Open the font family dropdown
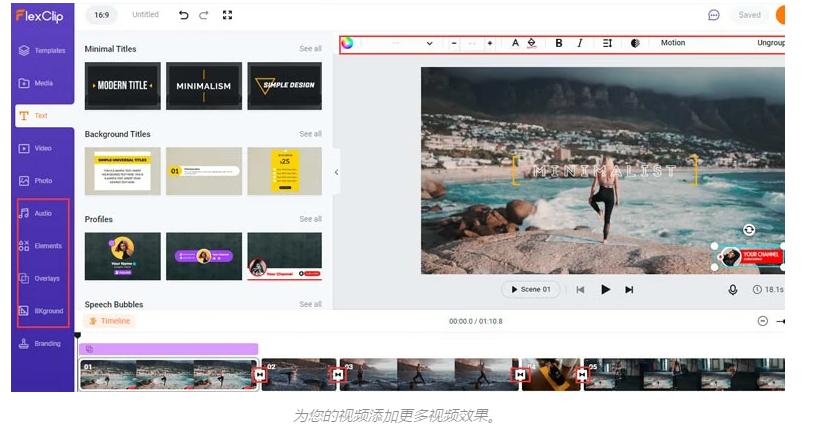This screenshot has height=424, width=818. pyautogui.click(x=398, y=43)
